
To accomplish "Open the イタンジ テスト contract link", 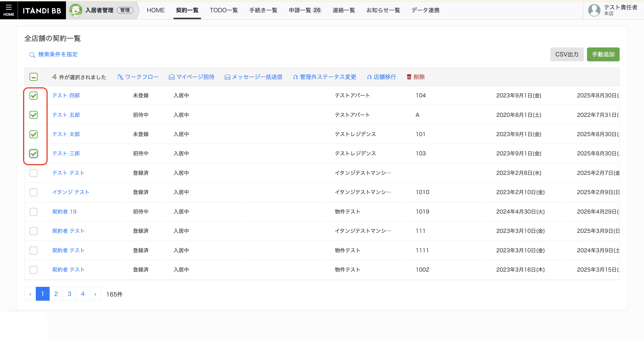I will (70, 192).
